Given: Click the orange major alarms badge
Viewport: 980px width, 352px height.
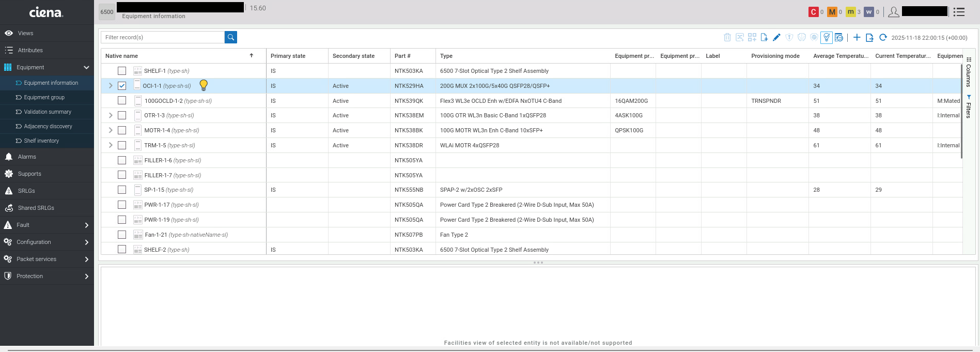Looking at the screenshot, I should point(832,12).
